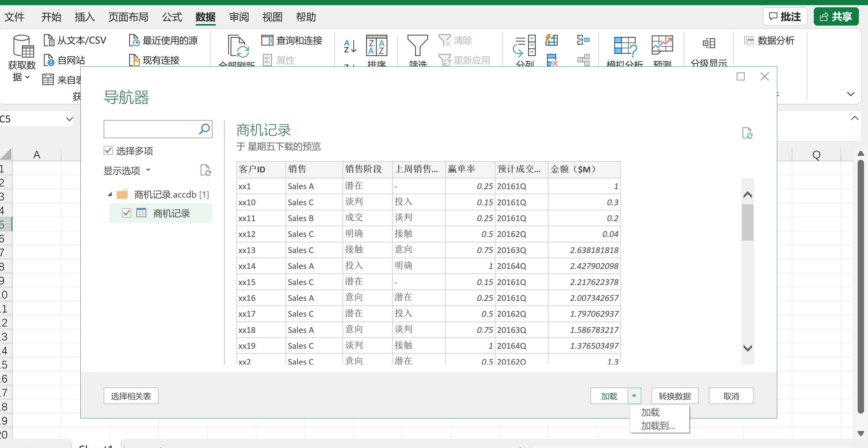The image size is (868, 448).
Task: Click the Forecast (预测) sheet icon
Action: (x=662, y=45)
